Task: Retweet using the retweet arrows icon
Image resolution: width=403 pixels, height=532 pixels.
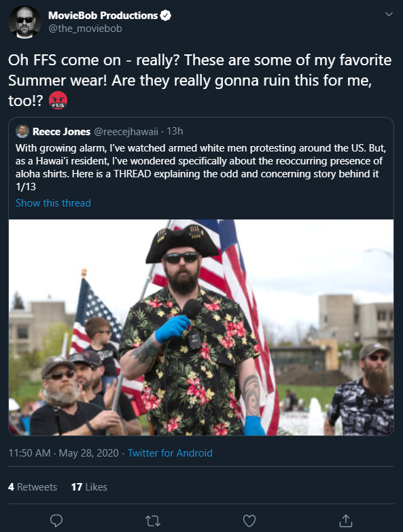Action: (x=153, y=521)
